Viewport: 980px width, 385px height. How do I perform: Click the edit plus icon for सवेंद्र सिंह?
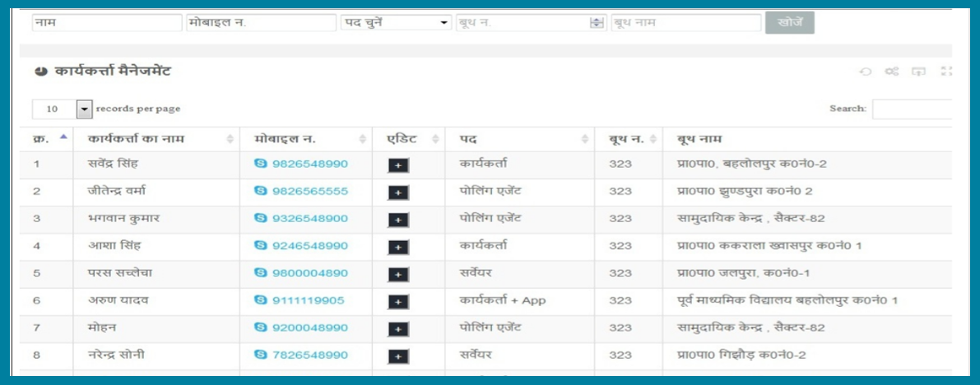398,165
